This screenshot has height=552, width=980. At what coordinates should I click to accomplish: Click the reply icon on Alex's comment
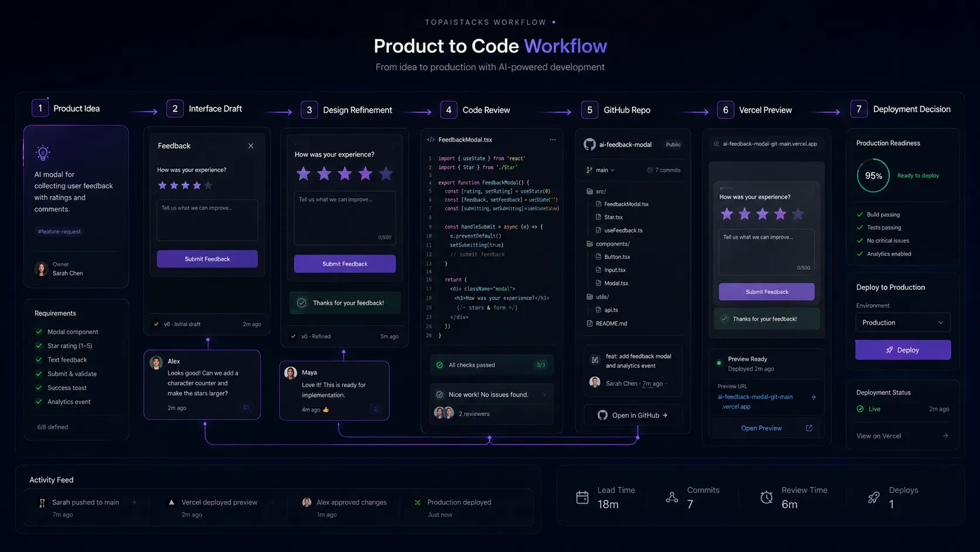[x=246, y=407]
